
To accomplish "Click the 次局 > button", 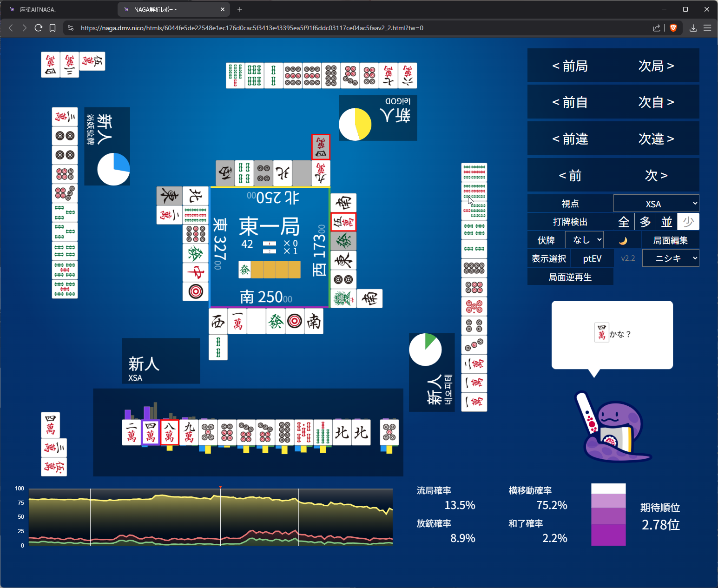I will (656, 66).
